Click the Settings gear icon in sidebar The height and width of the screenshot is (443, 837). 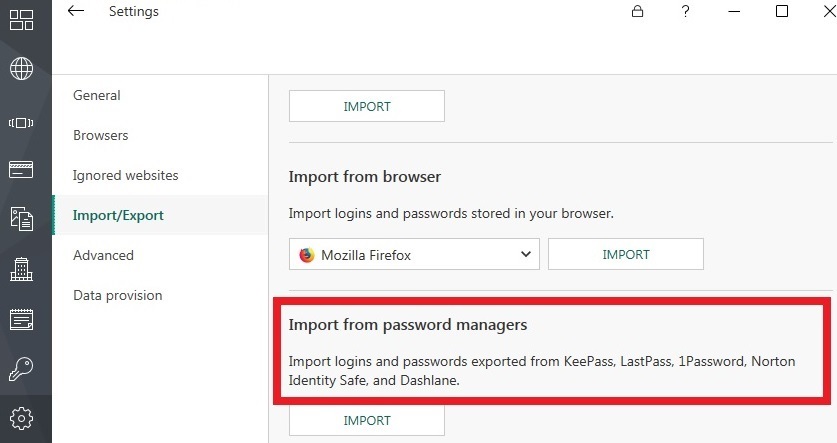[x=21, y=418]
